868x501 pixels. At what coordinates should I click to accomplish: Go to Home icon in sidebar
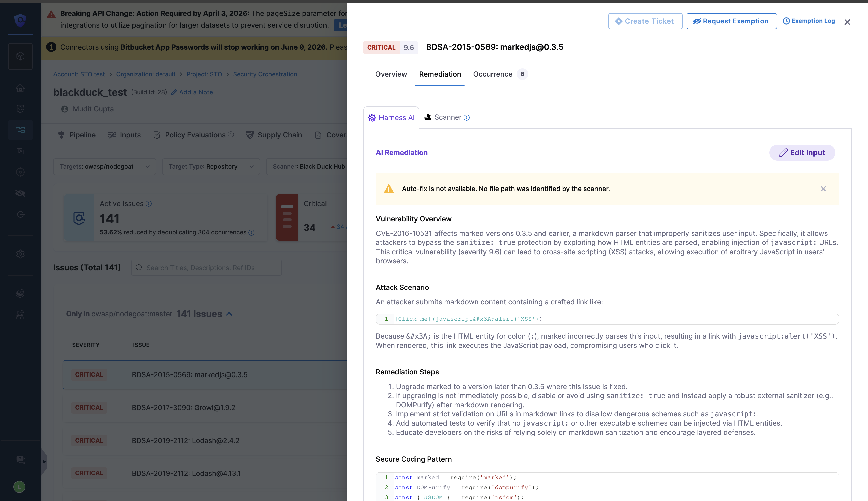pyautogui.click(x=20, y=88)
